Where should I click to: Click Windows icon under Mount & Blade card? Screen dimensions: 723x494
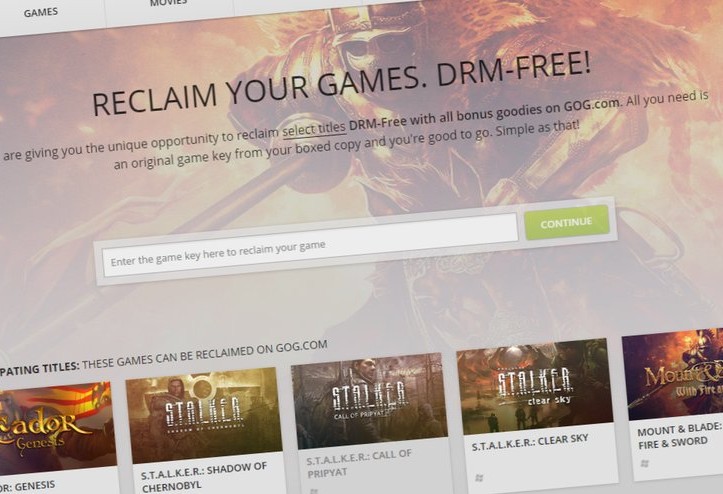point(645,463)
